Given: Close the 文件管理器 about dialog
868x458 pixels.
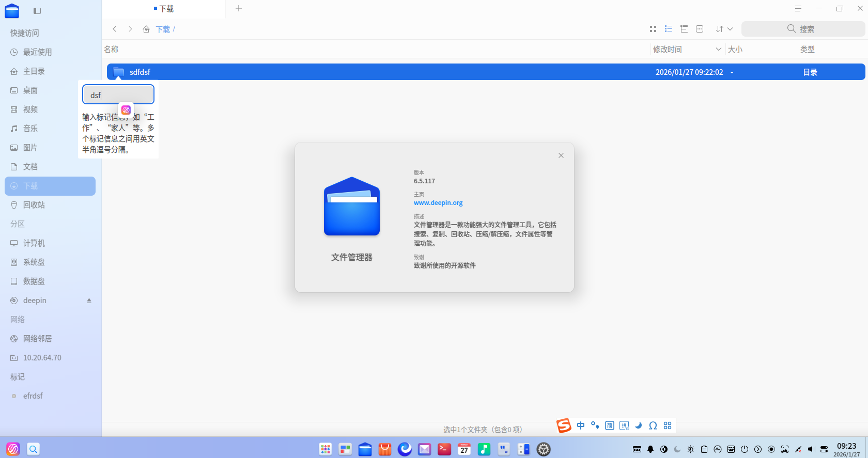Looking at the screenshot, I should (561, 155).
